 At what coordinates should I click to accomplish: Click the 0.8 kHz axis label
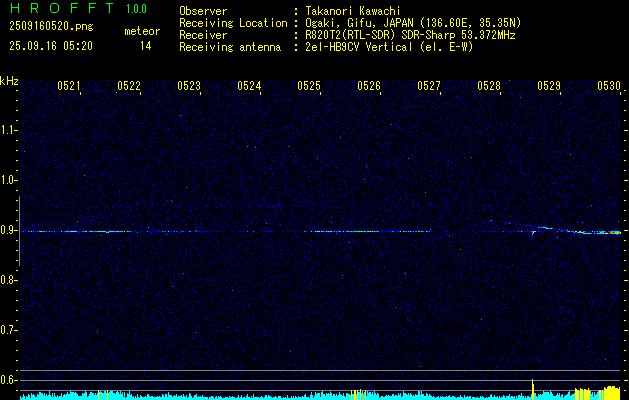pyautogui.click(x=8, y=280)
